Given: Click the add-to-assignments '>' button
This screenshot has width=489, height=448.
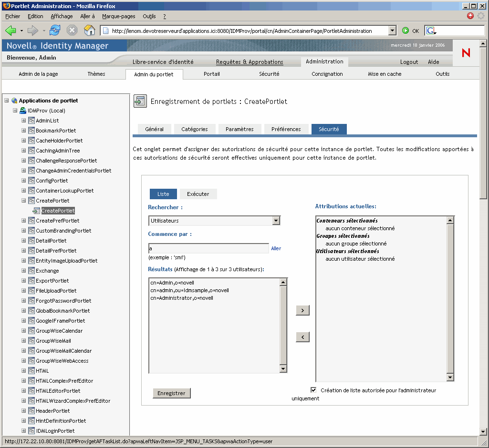Looking at the screenshot, I should pos(302,310).
